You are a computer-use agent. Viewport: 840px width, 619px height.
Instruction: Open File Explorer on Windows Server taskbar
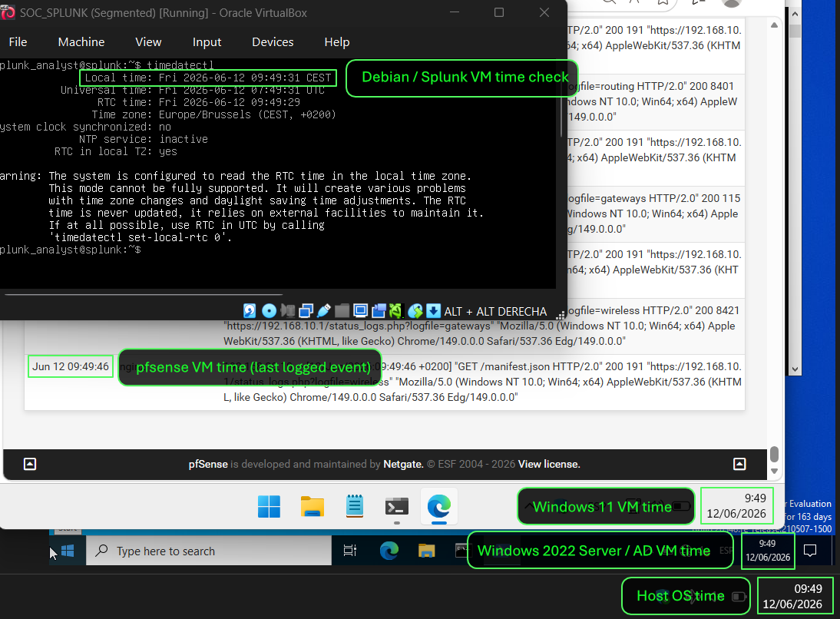426,551
